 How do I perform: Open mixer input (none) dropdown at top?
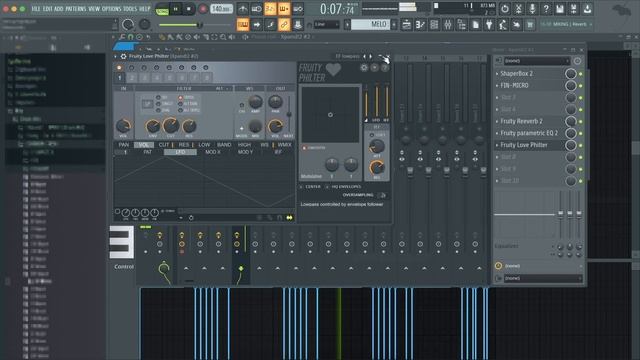click(536, 61)
